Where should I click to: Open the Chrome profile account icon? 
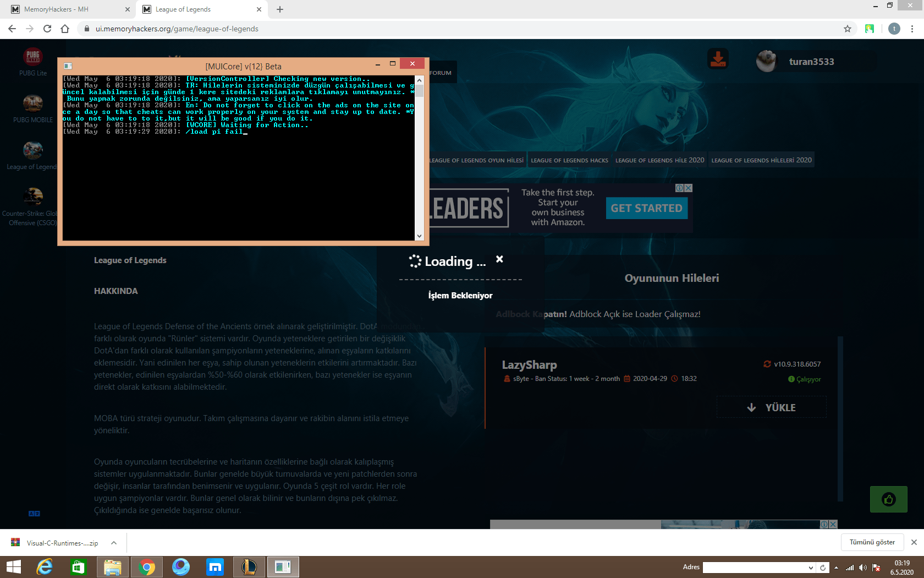point(894,29)
